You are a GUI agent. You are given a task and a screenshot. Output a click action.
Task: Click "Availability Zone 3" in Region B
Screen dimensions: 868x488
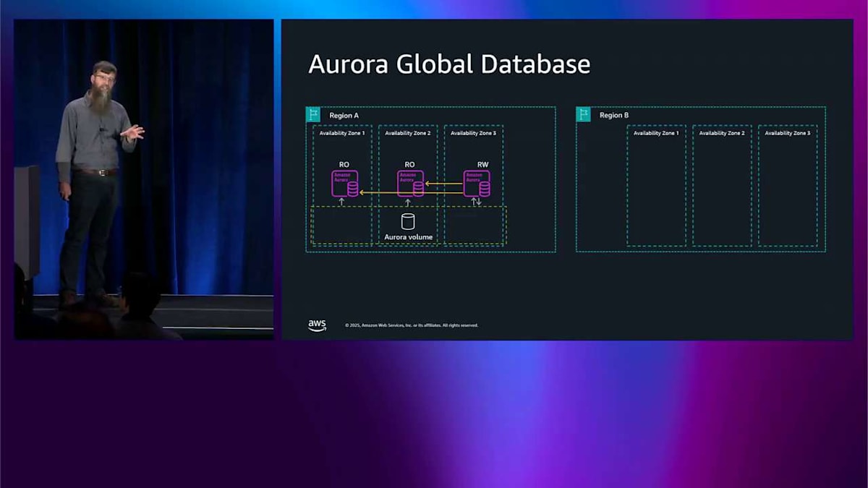788,133
